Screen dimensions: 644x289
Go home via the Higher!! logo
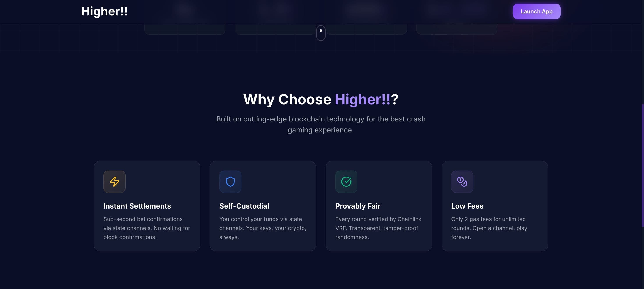pyautogui.click(x=104, y=11)
